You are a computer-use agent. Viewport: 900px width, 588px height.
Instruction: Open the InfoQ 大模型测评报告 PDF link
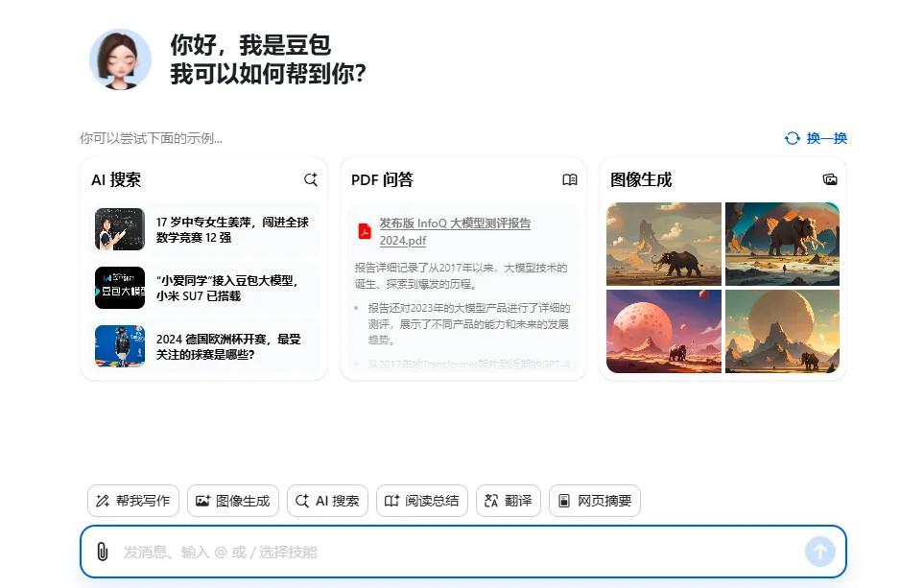tap(455, 231)
